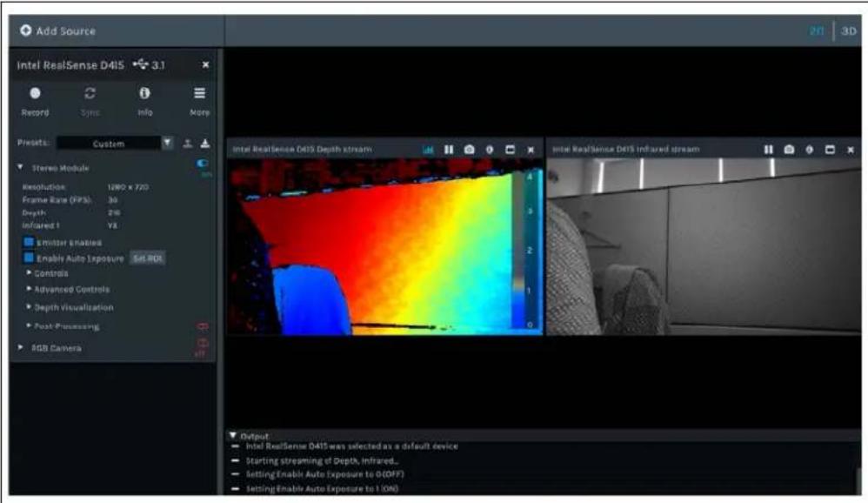Image resolution: width=868 pixels, height=503 pixels.
Task: Open the device Info icon
Action: pos(144,93)
